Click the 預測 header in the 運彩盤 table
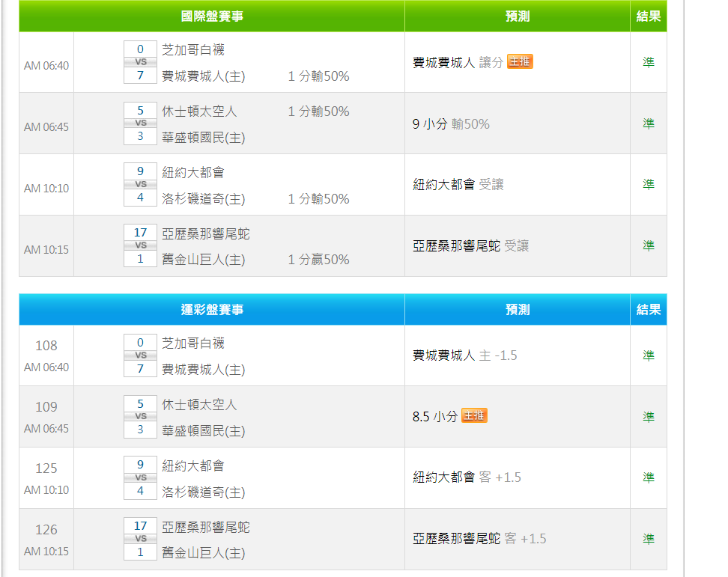This screenshot has width=728, height=577. [517, 310]
